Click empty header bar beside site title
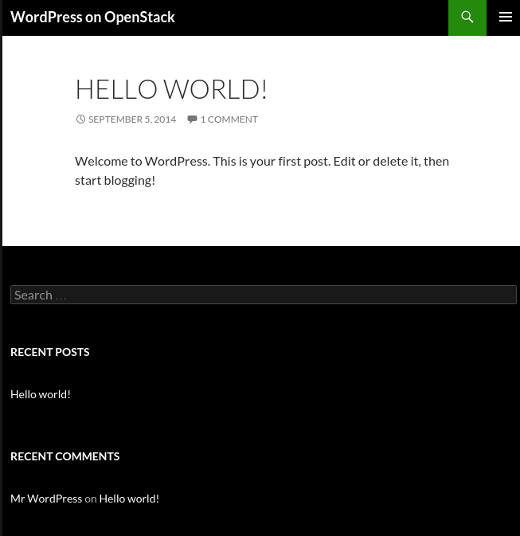This screenshot has width=520, height=536. [x=308, y=17]
